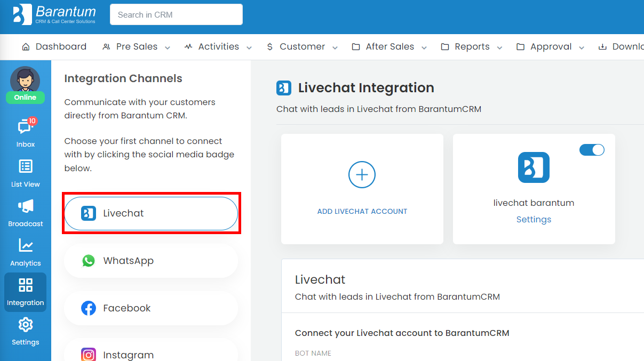Click the inbox notification badge showing 10

tap(32, 121)
